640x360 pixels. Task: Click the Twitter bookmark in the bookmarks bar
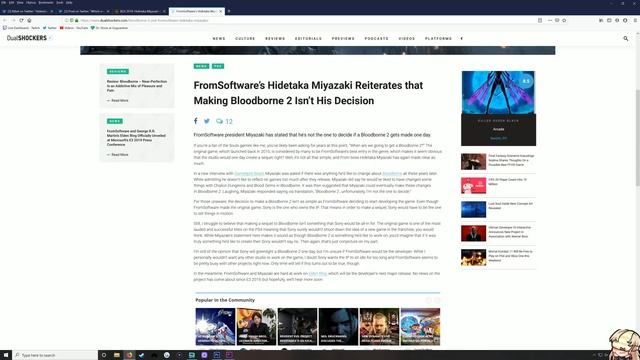pyautogui.click(x=50, y=28)
